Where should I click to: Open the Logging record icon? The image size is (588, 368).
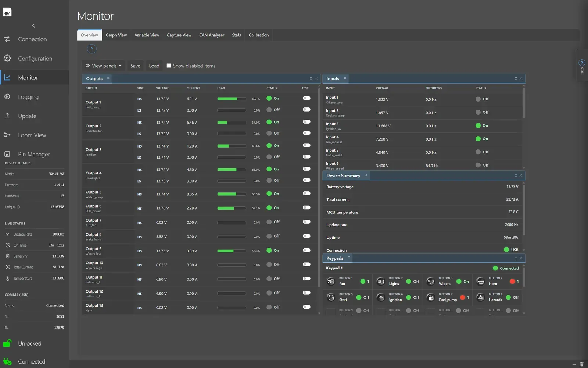coord(7,96)
